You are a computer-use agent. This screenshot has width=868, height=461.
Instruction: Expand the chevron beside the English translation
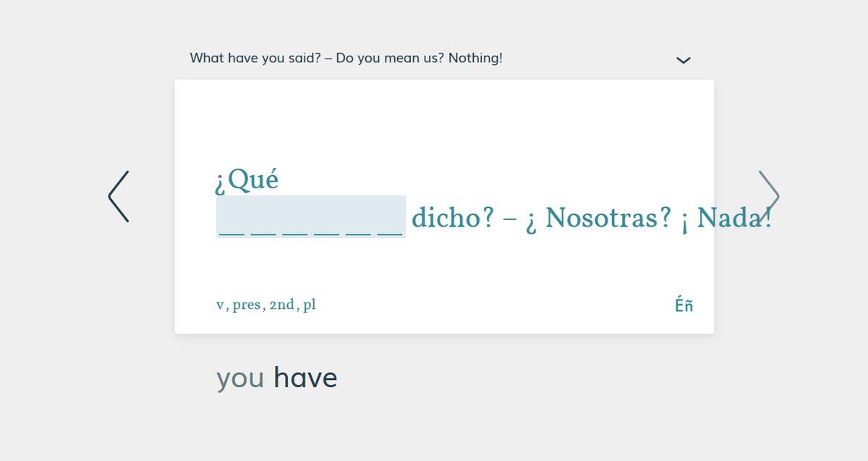(x=683, y=60)
